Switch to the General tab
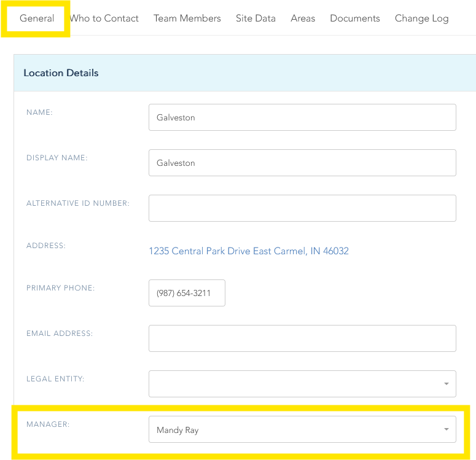 (37, 18)
